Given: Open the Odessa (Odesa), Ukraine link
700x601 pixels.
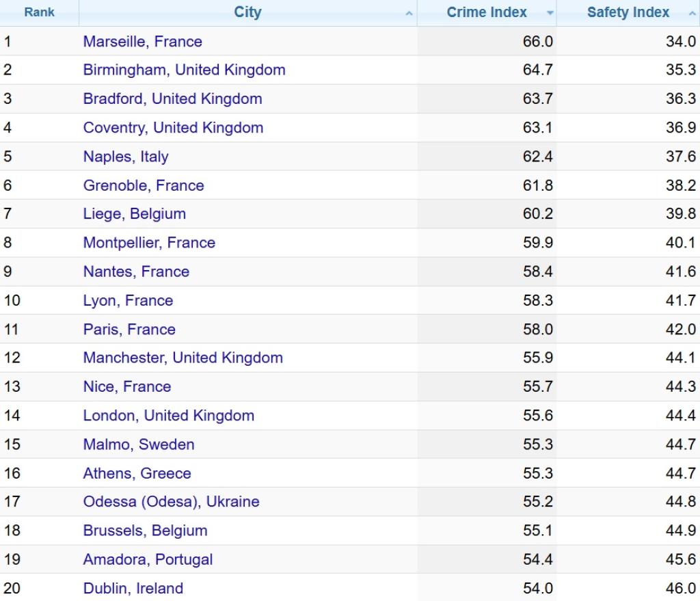Looking at the screenshot, I should (171, 502).
